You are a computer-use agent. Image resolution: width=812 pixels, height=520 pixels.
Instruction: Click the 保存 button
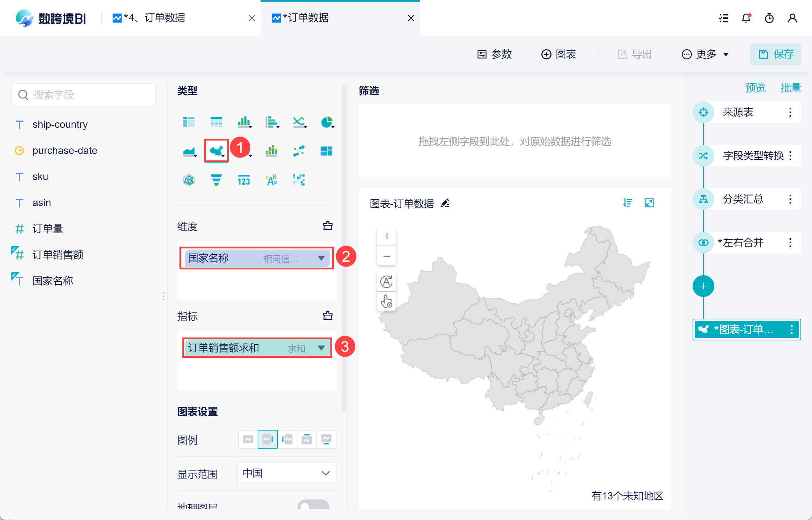click(x=775, y=54)
